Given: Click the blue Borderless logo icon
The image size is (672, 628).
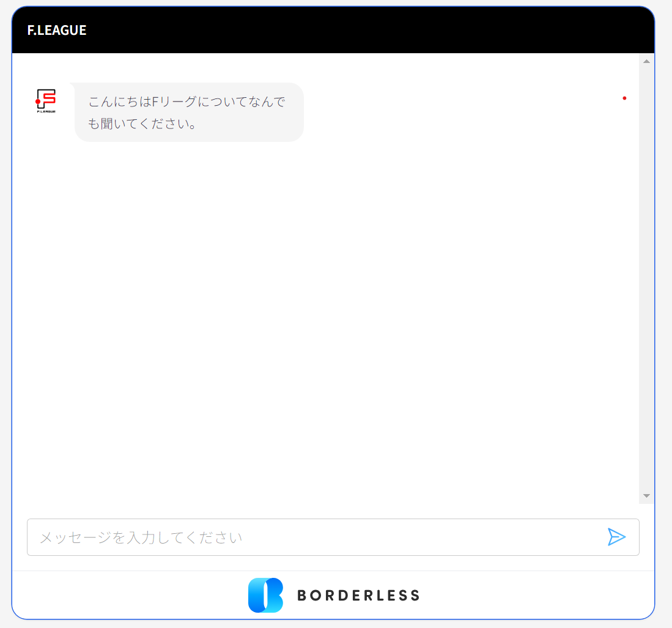Looking at the screenshot, I should pyautogui.click(x=265, y=595).
